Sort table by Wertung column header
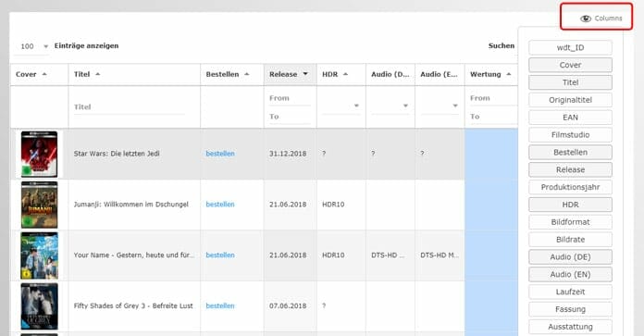This screenshot has height=336, width=644. (x=491, y=74)
